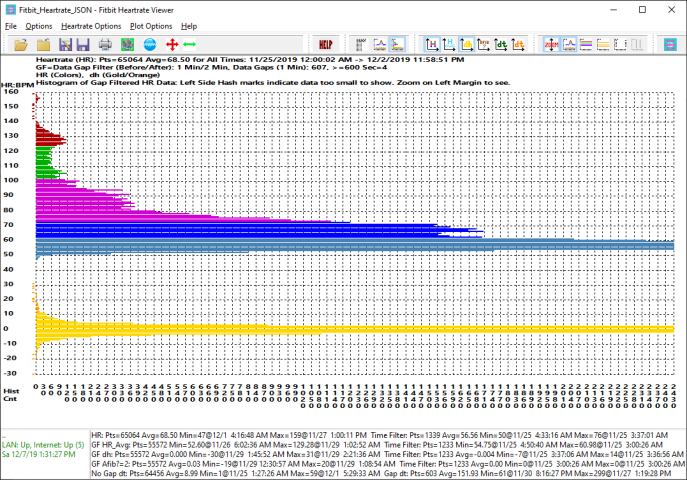Screen dimensions: 687x480
Task: Toggle the multicolor H heartrate plot button
Action: pos(432,45)
